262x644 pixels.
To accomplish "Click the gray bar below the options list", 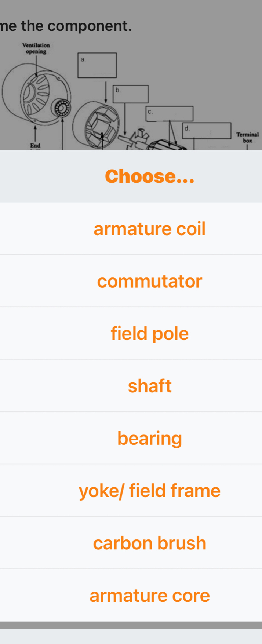I will [131, 623].
